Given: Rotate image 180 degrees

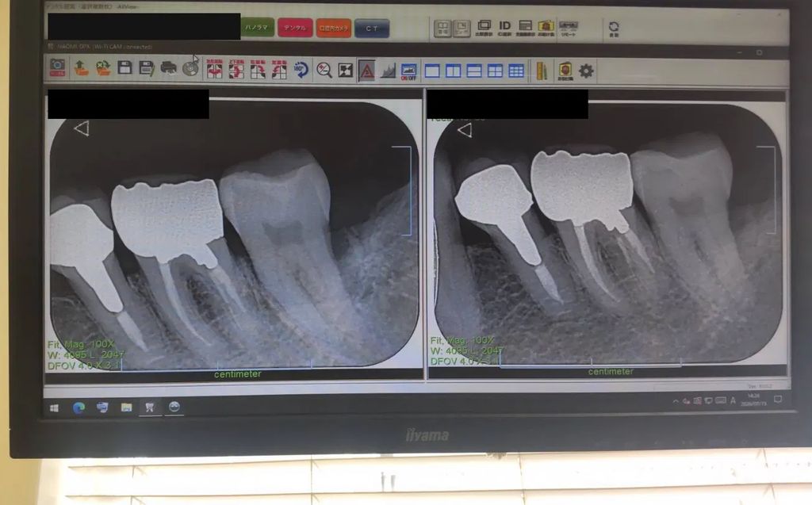Looking at the screenshot, I should pos(301,70).
